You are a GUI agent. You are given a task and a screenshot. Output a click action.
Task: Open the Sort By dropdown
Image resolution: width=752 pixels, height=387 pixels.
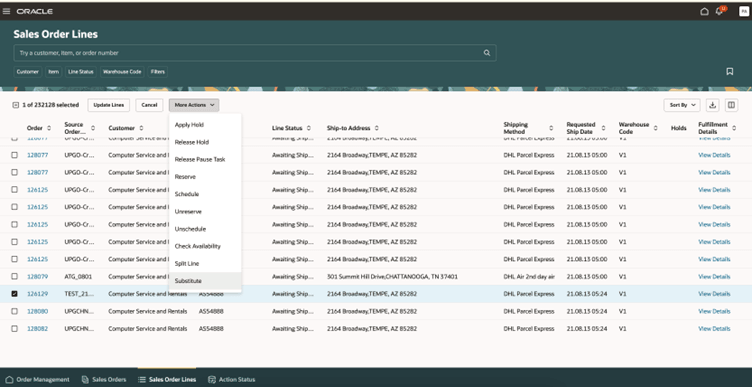[x=682, y=105]
